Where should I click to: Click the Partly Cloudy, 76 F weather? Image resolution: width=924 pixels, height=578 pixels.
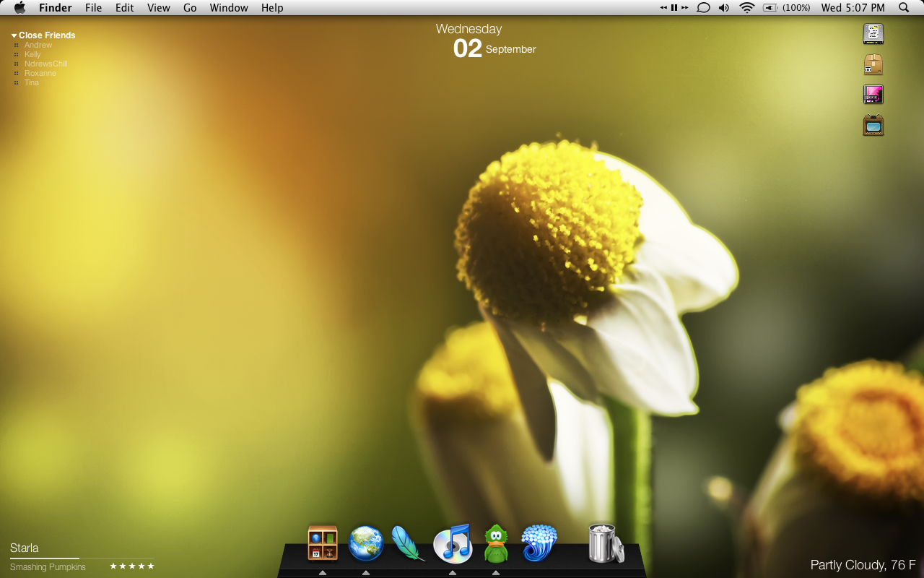click(x=863, y=565)
